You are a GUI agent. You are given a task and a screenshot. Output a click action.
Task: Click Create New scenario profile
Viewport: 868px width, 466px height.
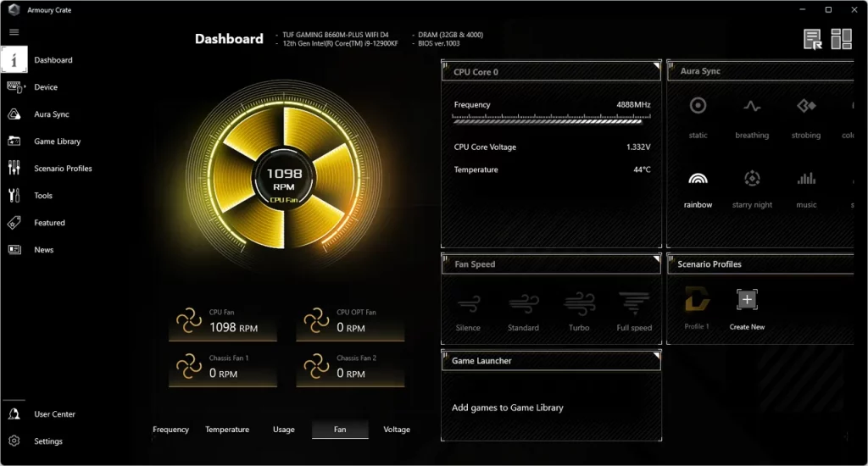747,308
